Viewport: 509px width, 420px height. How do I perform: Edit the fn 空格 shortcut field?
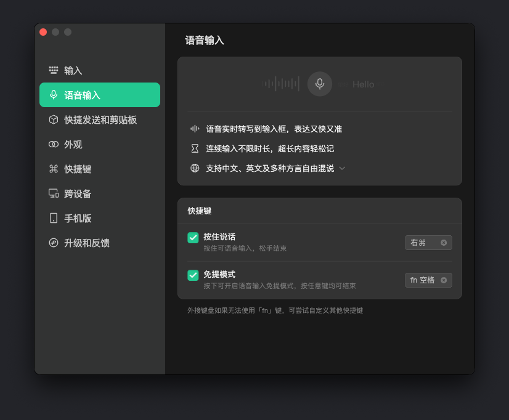pos(422,280)
